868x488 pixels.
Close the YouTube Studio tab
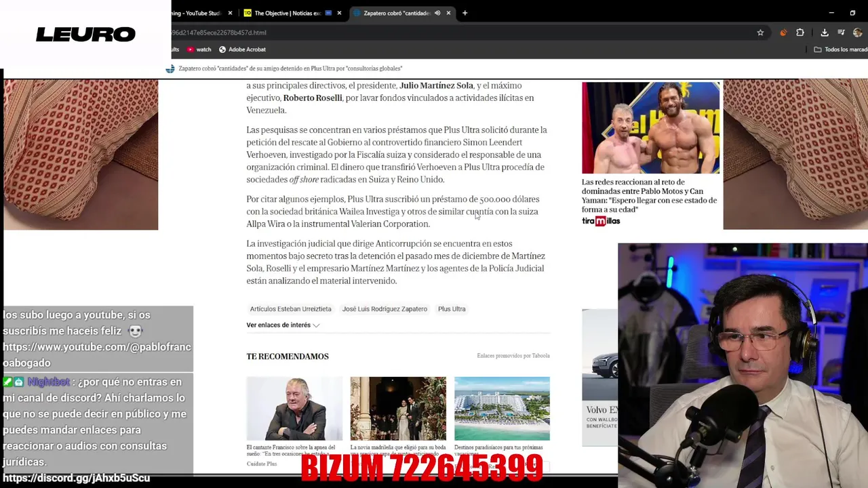coord(230,13)
